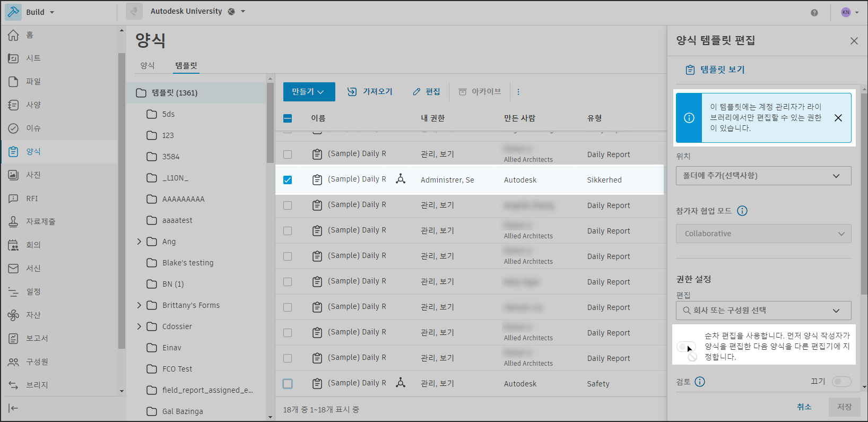Click the folder tree vertical scrollbar
The image size is (868, 422).
click(x=271, y=122)
